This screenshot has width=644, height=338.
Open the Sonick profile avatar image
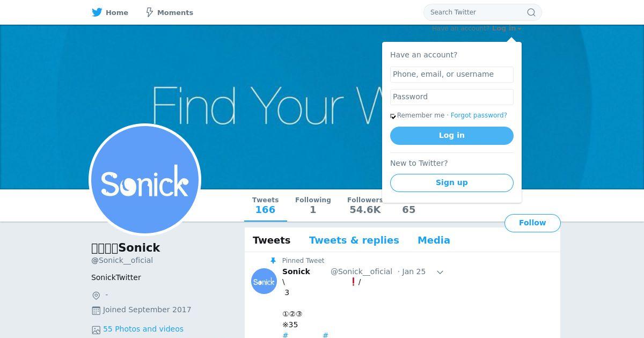tap(145, 180)
